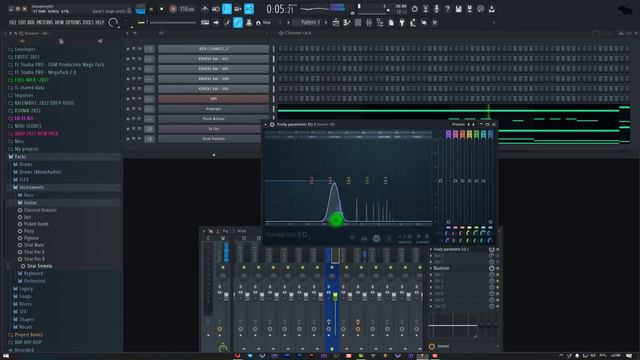Show channel rack view icon
Image resolution: width=640 pixels, height=360 pixels.
pyautogui.click(x=358, y=22)
